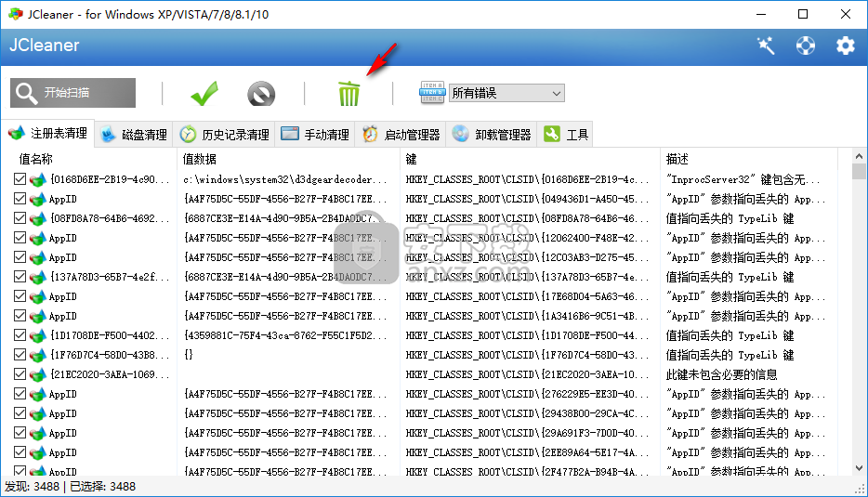The width and height of the screenshot is (868, 497).
Task: Open settings with the gear icon
Action: click(846, 46)
